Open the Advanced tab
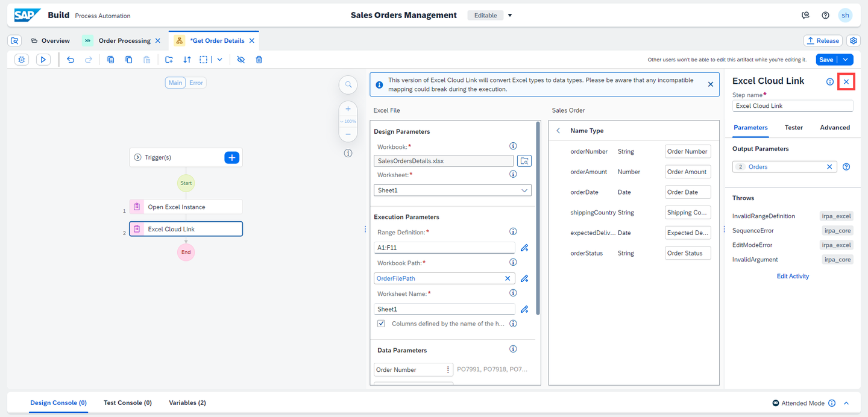Viewport: 868px width, 417px height. coord(835,128)
